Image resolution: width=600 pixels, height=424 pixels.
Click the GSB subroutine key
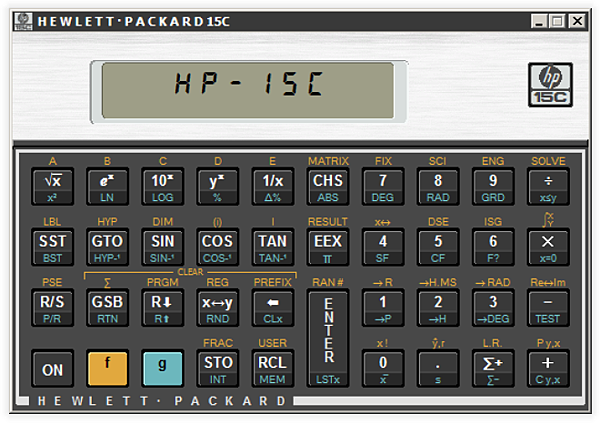[x=107, y=308]
